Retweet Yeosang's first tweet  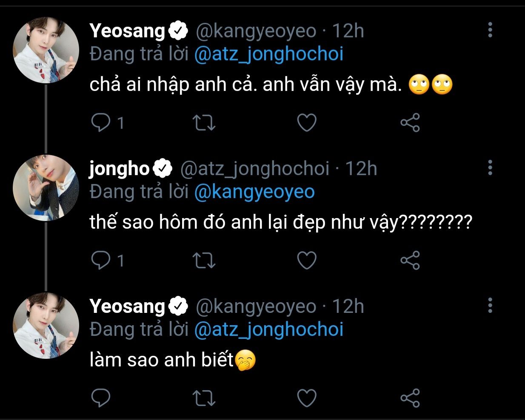click(x=204, y=123)
